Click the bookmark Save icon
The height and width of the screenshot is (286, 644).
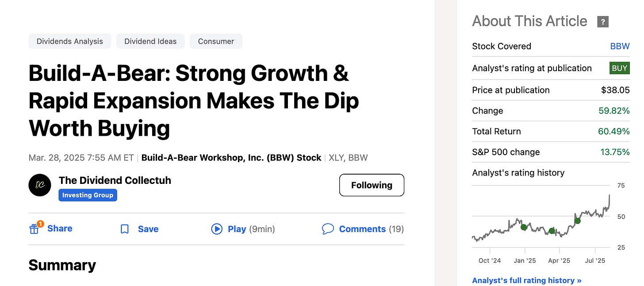pos(125,229)
